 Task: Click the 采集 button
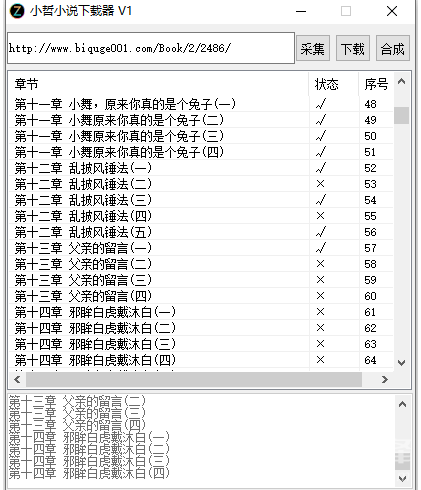point(313,49)
